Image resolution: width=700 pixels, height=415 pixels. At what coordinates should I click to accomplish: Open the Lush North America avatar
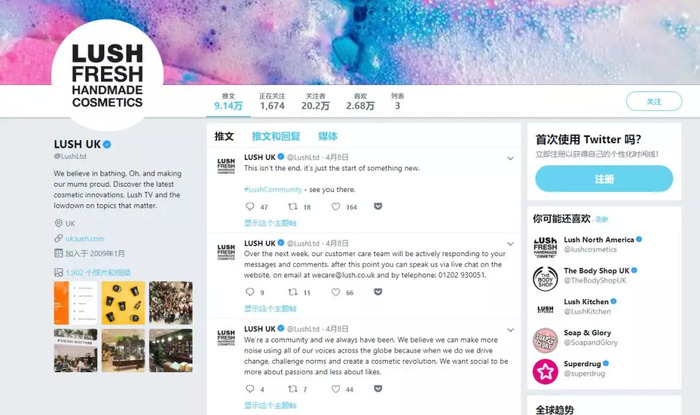[x=545, y=247]
